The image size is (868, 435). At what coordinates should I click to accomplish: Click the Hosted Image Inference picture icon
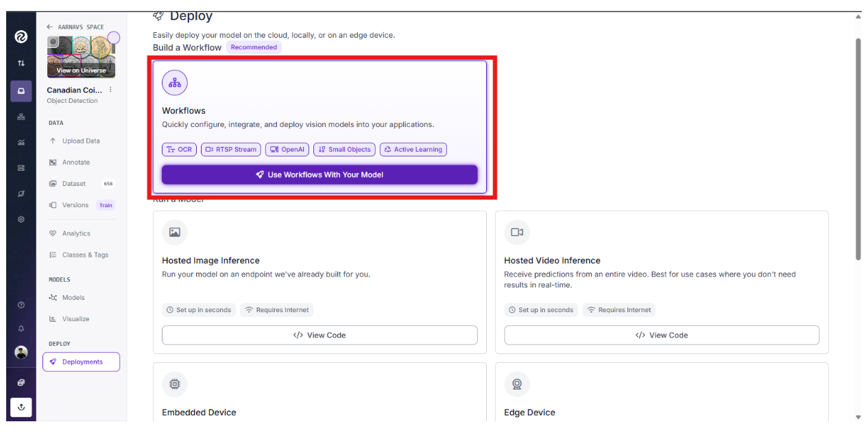tap(175, 233)
